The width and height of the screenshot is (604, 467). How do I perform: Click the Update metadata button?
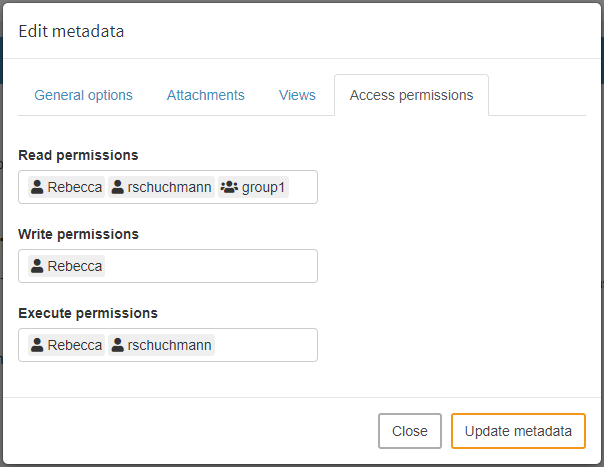[x=518, y=431]
